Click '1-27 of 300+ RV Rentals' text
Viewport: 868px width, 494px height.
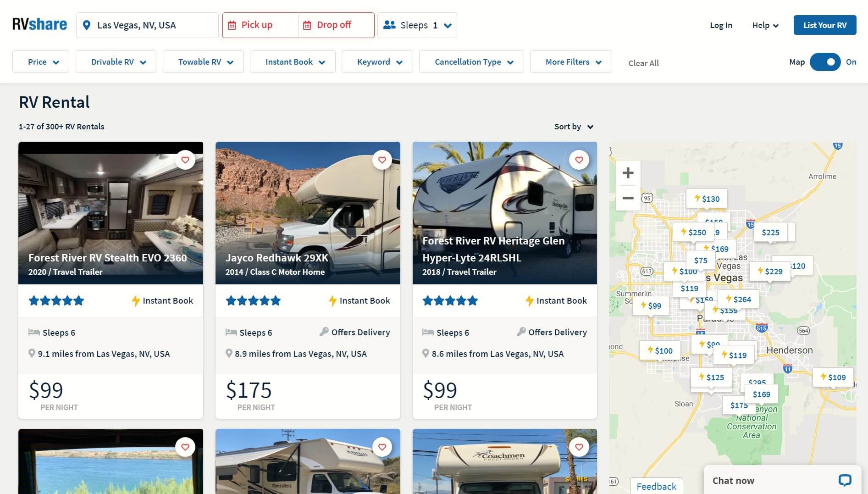point(61,127)
